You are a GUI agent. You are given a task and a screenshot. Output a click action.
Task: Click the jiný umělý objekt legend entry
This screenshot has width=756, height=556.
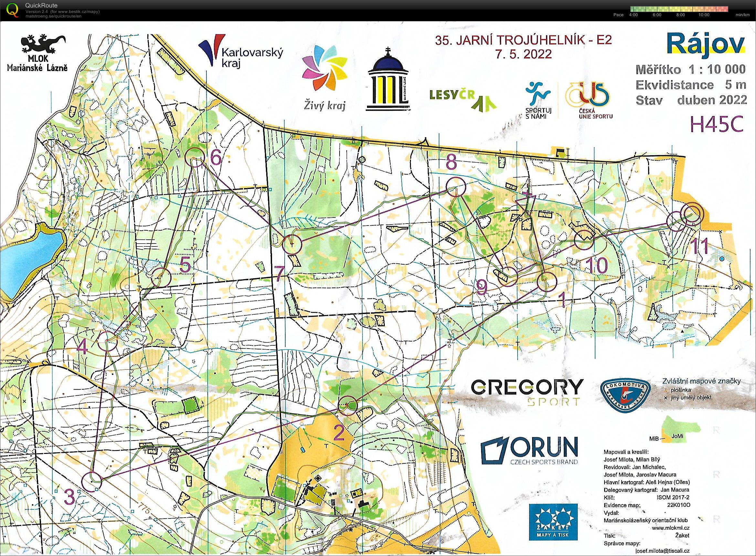[x=688, y=397]
